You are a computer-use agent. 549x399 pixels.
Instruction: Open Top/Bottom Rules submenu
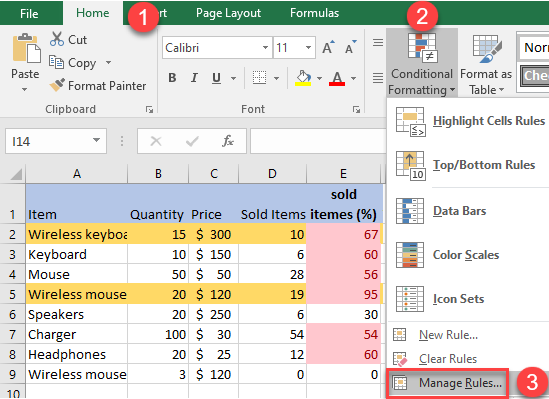coord(469,165)
